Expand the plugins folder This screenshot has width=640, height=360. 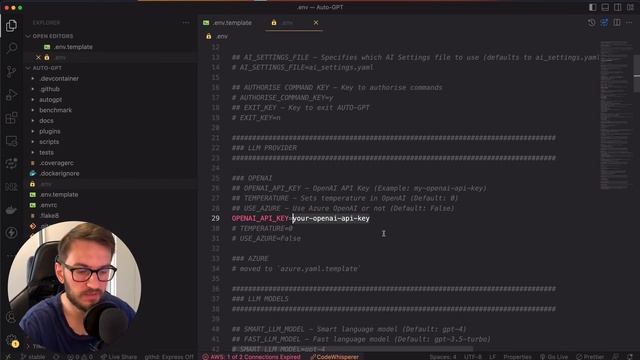49,131
